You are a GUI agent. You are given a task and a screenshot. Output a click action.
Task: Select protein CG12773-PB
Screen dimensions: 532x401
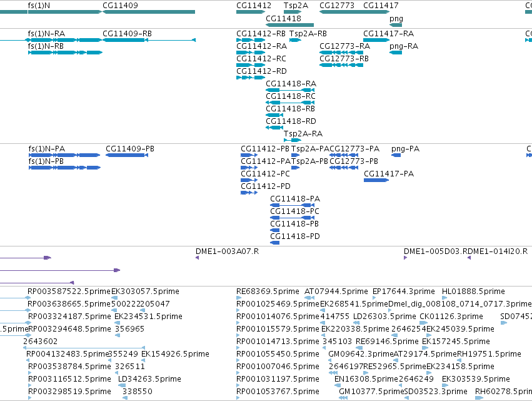coord(344,168)
